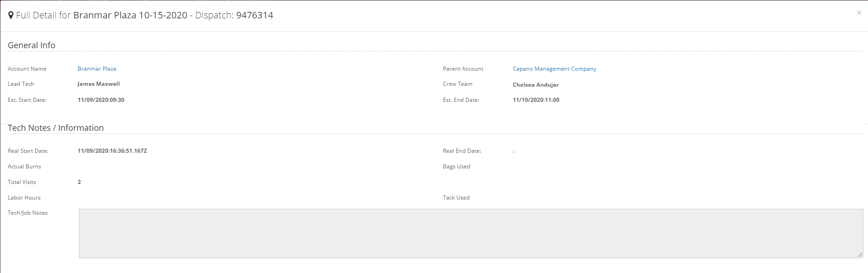Click the Tech Notes / Information heading
This screenshot has height=273, width=868.
point(56,128)
